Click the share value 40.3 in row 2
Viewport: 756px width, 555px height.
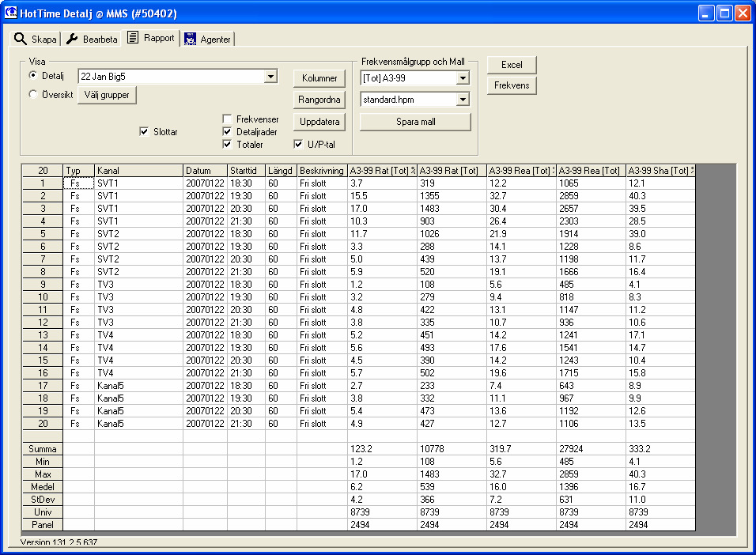coord(660,196)
